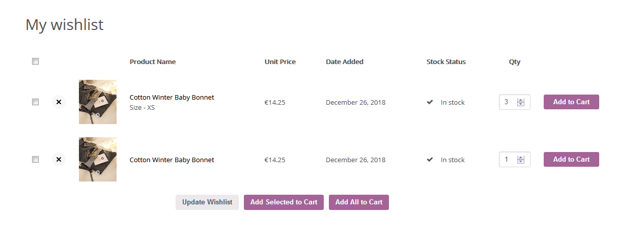Open the first bonnet product thumbnail
The width and height of the screenshot is (644, 242).
(98, 102)
